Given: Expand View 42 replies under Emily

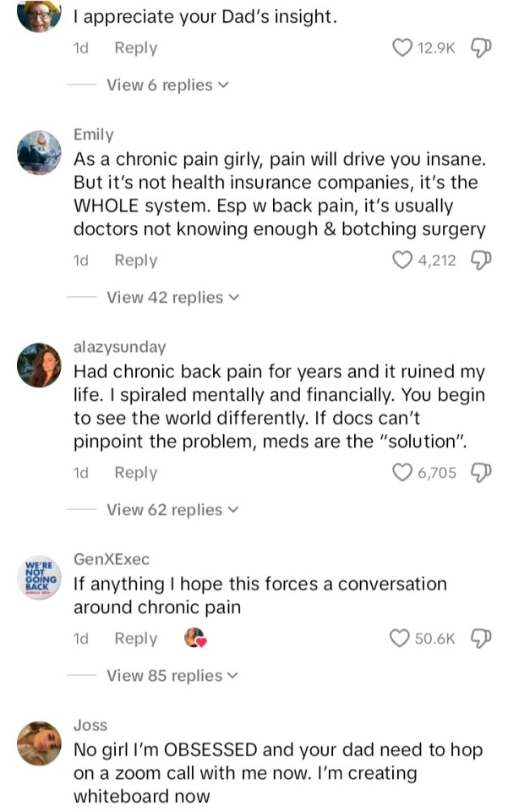Looking at the screenshot, I should pyautogui.click(x=172, y=297).
